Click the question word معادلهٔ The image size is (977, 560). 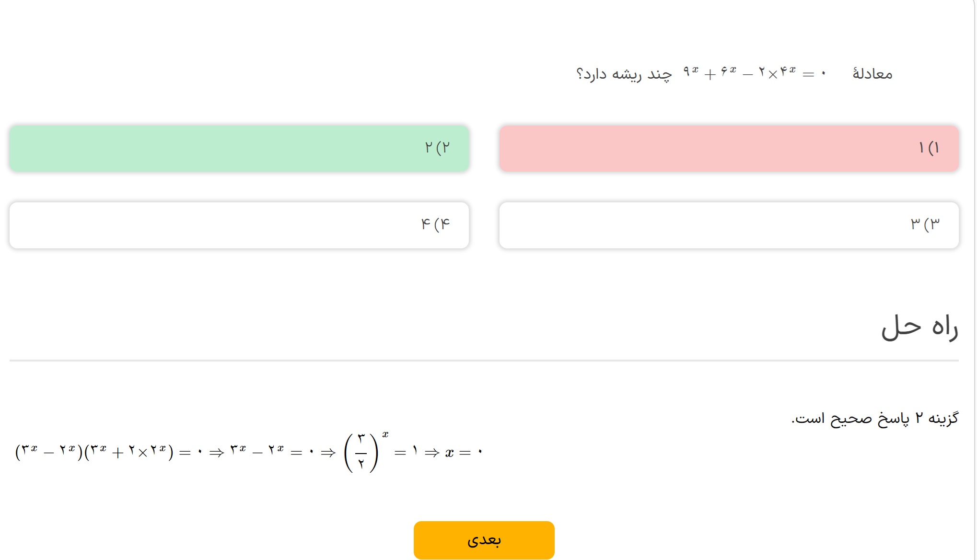pyautogui.click(x=872, y=74)
